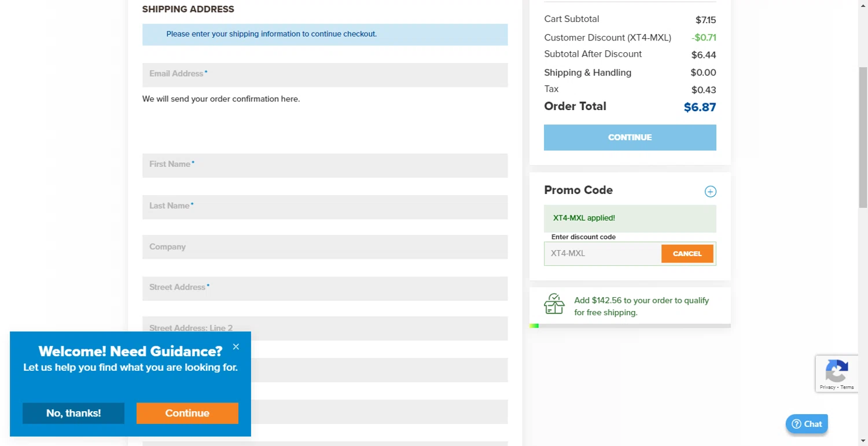Image resolution: width=868 pixels, height=446 pixels.
Task: Click the orange Continue guidance button
Action: [187, 413]
